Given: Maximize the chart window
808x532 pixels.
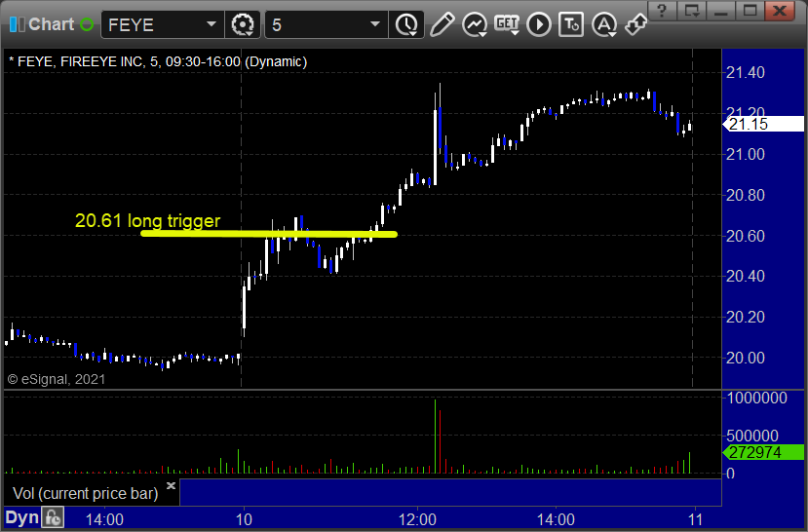Looking at the screenshot, I should pyautogui.click(x=750, y=11).
